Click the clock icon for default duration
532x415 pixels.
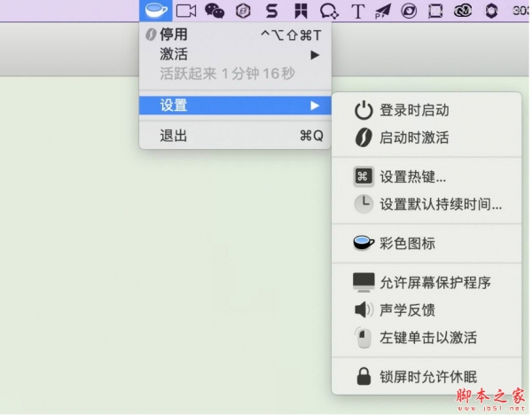[364, 204]
